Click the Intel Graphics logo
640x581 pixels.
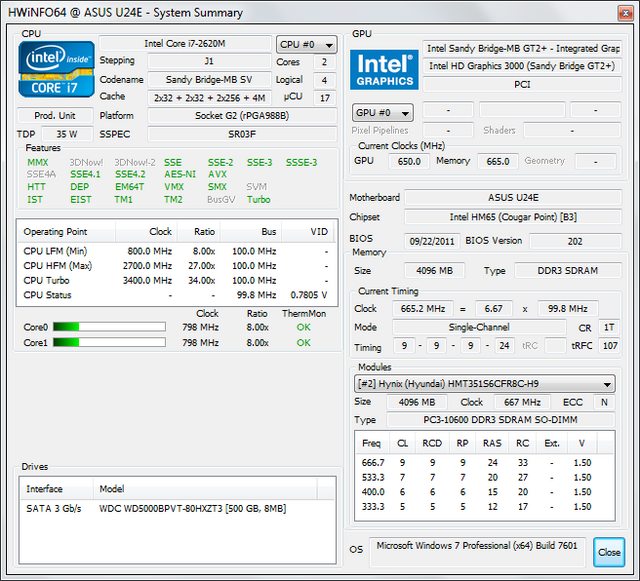384,70
